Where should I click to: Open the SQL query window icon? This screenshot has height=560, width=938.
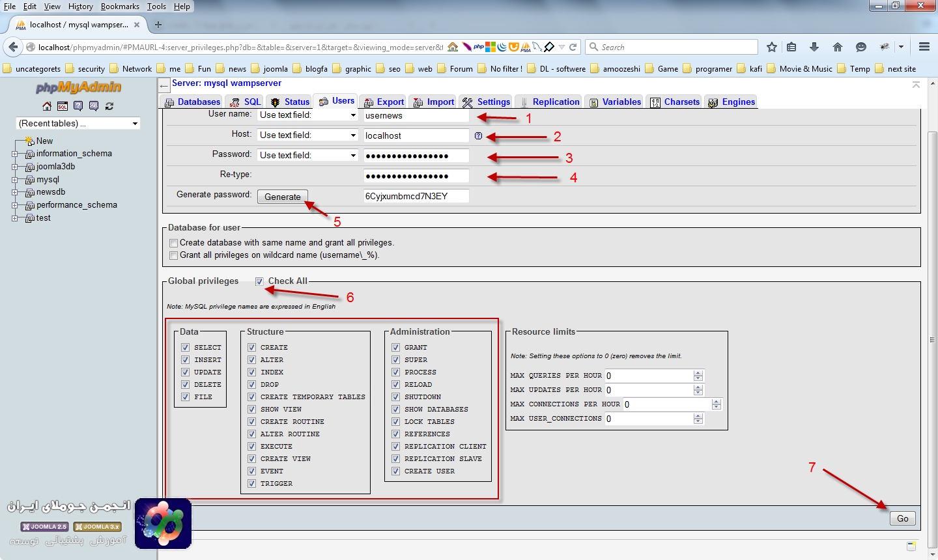click(63, 106)
